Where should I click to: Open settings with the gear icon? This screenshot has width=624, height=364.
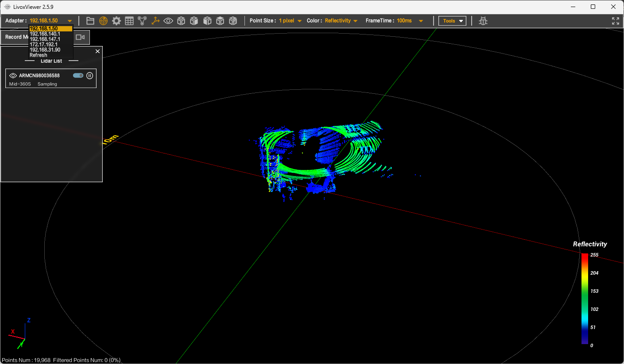coord(116,21)
